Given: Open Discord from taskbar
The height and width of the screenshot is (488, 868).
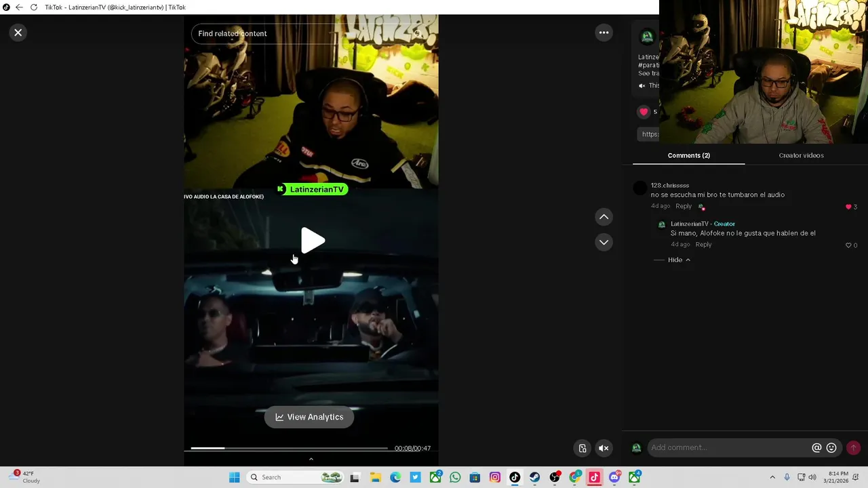Looking at the screenshot, I should [614, 477].
